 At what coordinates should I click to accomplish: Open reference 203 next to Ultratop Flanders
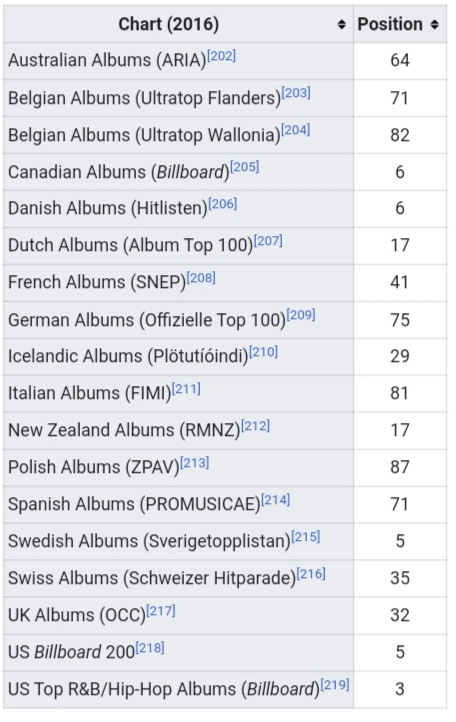click(296, 93)
